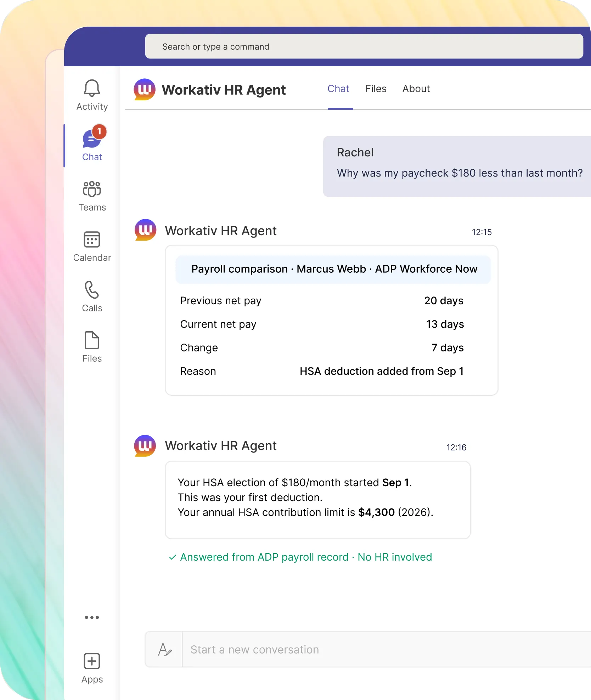Switch to the Chat tab
Screen dimensions: 591x700
[x=338, y=89]
